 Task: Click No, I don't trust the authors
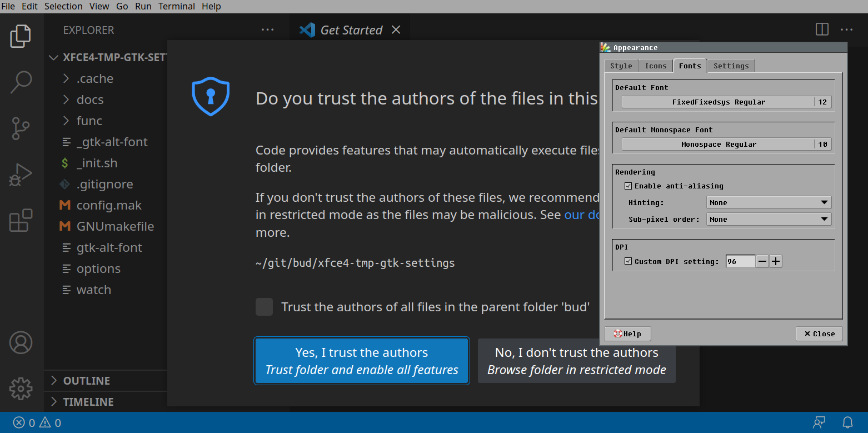[577, 361]
